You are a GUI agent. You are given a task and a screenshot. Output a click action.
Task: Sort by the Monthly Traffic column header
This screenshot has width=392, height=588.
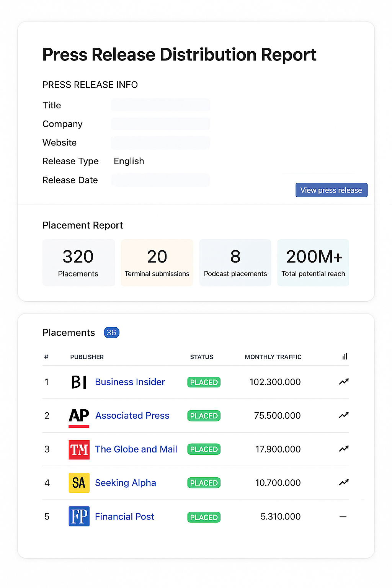[x=273, y=357]
